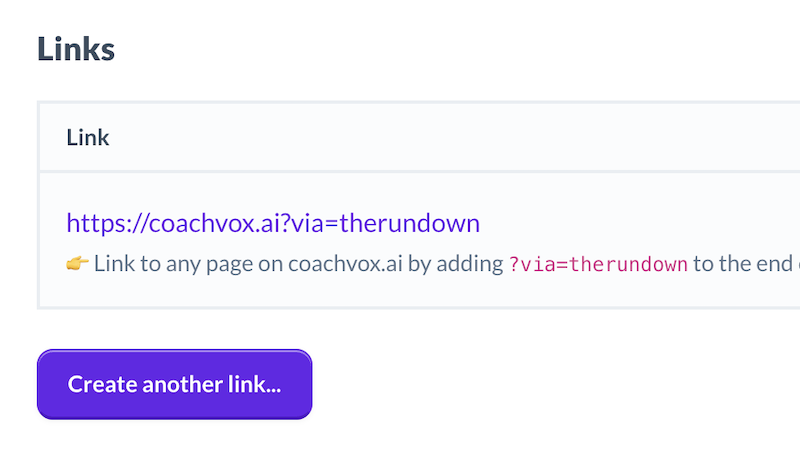Screen dimensions: 800x455
Task: Click '?via=' portion of the purple URL
Action: pyautogui.click(x=309, y=223)
